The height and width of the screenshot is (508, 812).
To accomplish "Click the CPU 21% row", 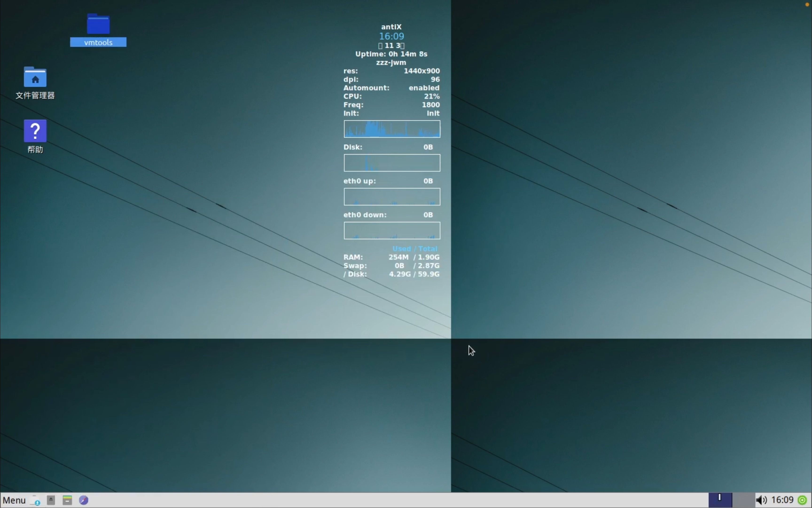I will [x=392, y=96].
